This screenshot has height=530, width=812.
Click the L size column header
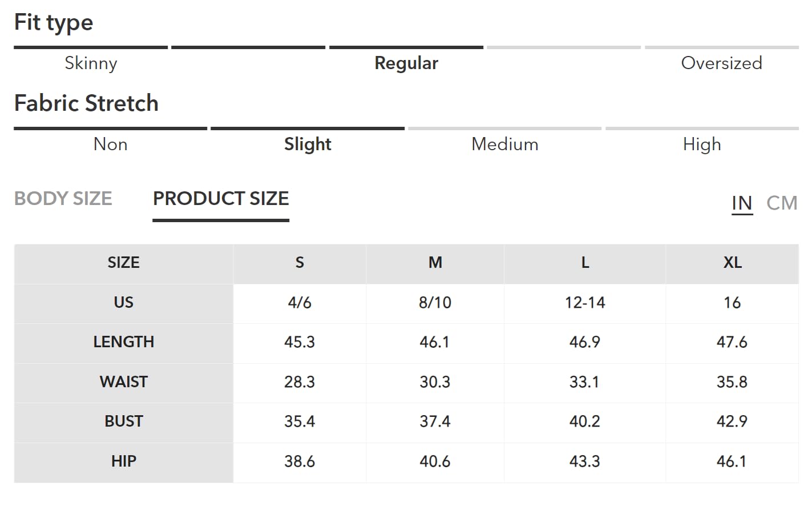[585, 263]
